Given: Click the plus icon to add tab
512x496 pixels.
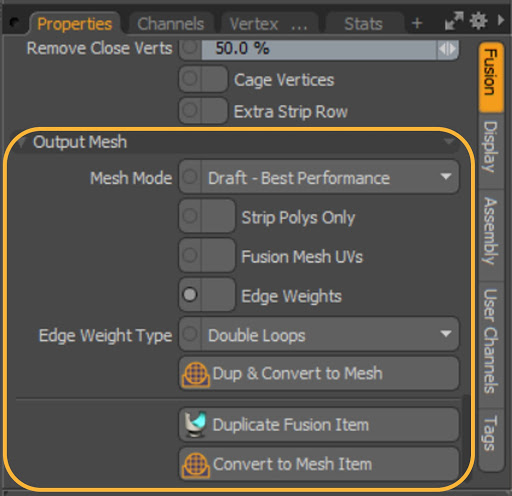Looking at the screenshot, I should pos(417,23).
